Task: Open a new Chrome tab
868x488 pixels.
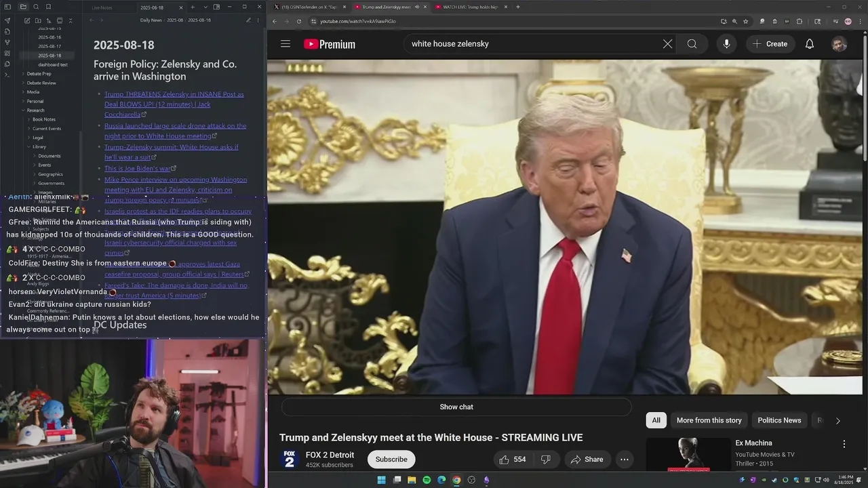Action: (x=517, y=7)
